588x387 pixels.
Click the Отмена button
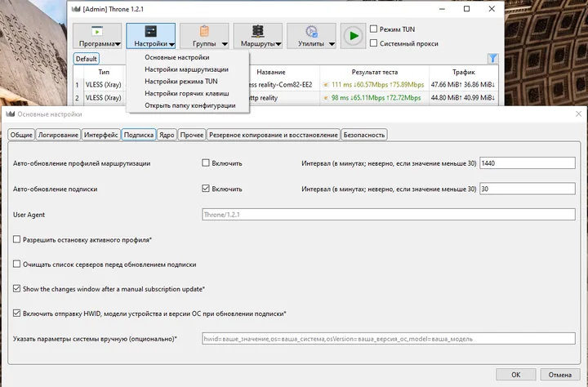point(560,374)
